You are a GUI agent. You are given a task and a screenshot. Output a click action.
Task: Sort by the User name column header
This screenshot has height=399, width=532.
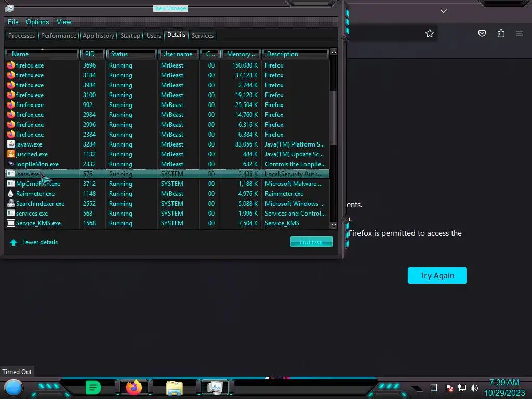coord(179,54)
